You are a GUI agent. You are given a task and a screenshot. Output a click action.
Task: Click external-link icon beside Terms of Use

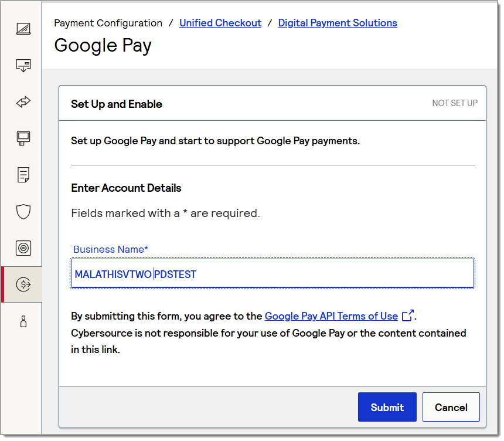pos(408,316)
